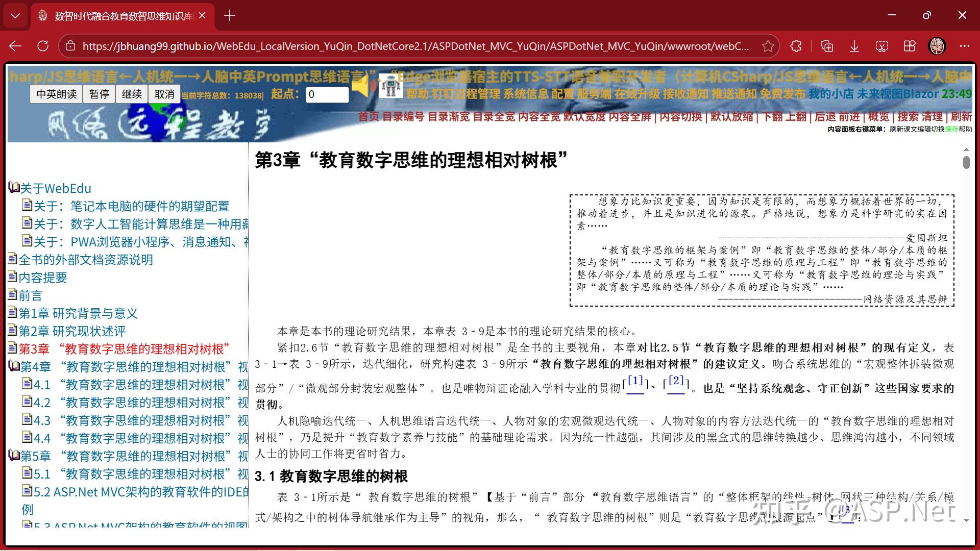Click the 起点 starting-point input field

point(327,94)
